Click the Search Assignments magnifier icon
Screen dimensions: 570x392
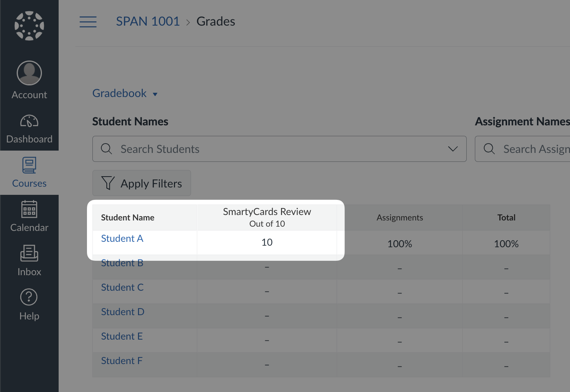489,149
